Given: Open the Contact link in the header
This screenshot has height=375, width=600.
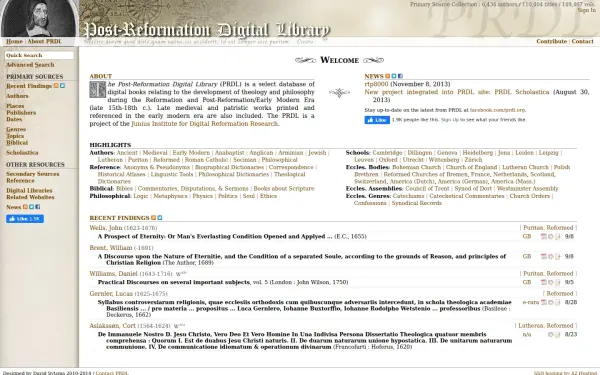Looking at the screenshot, I should pyautogui.click(x=582, y=41).
